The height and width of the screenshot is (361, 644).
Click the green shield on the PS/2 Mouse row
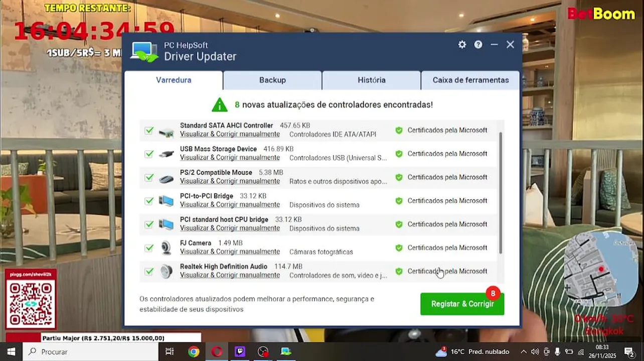pyautogui.click(x=399, y=177)
